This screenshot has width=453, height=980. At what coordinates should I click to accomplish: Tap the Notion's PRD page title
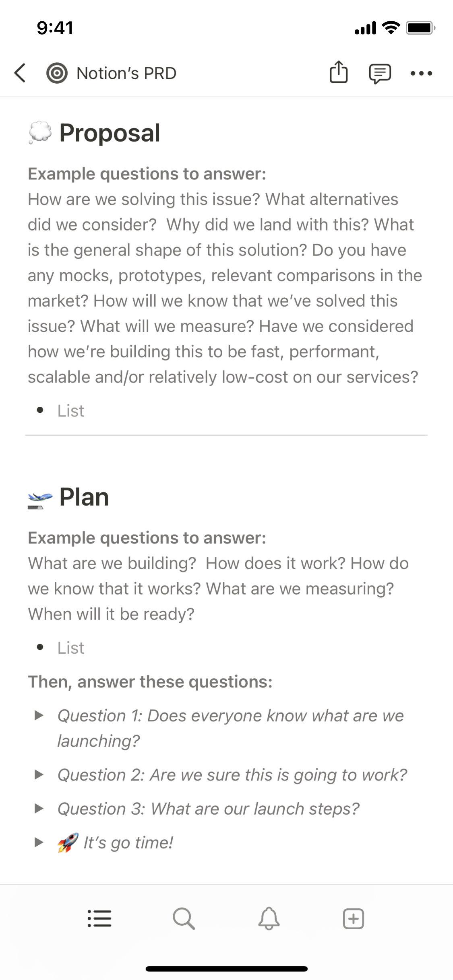click(x=126, y=73)
